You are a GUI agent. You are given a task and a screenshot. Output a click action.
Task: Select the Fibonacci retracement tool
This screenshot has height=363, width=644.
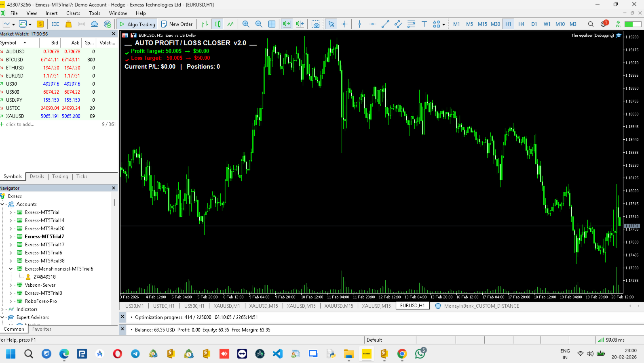[x=411, y=24]
